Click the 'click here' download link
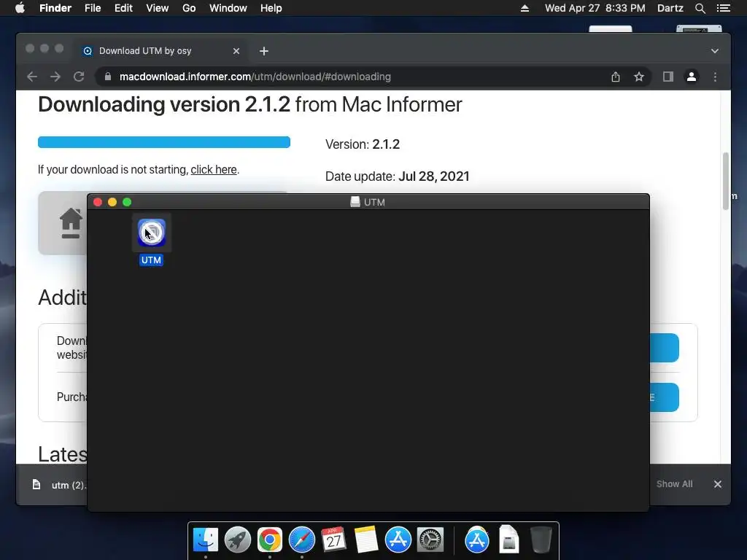 coord(214,169)
